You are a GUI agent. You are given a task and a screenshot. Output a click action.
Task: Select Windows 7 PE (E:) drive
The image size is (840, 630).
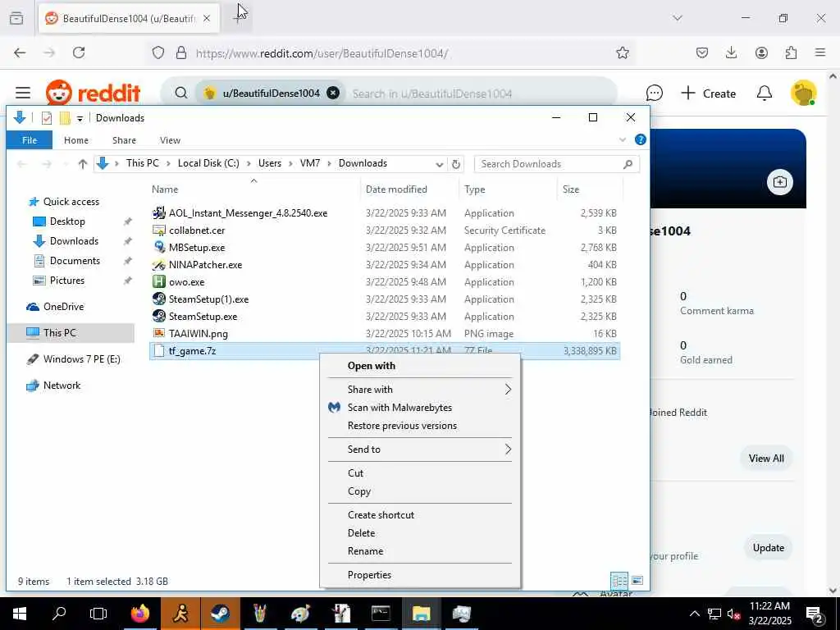click(x=81, y=359)
